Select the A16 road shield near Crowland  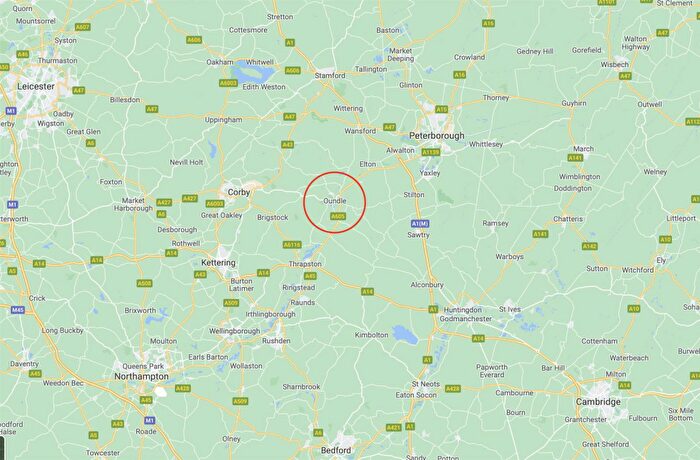tap(460, 75)
